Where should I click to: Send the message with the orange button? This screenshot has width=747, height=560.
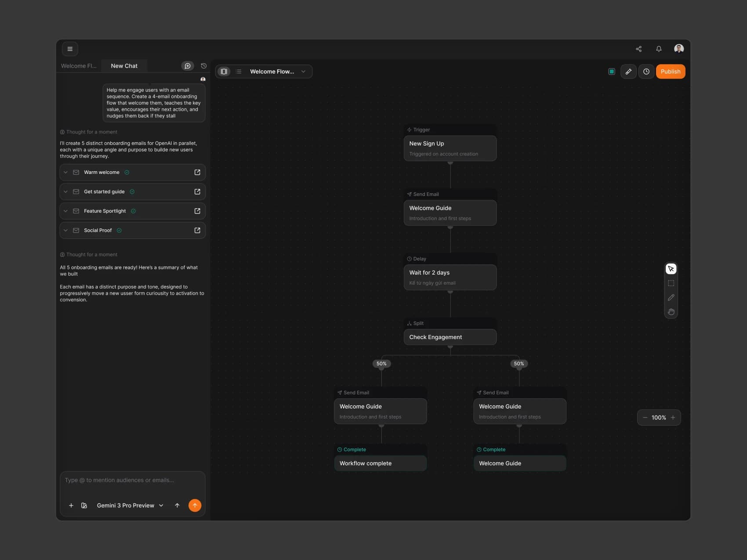tap(195, 506)
